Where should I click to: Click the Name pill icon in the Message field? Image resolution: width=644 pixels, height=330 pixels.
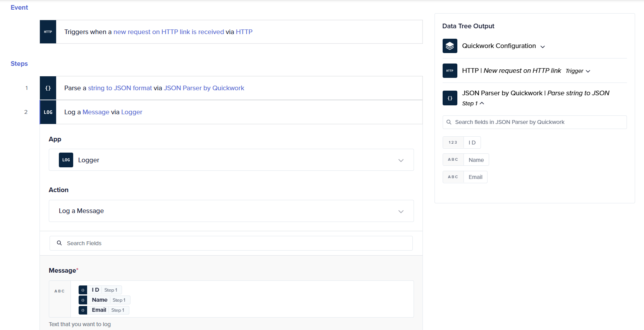83,300
